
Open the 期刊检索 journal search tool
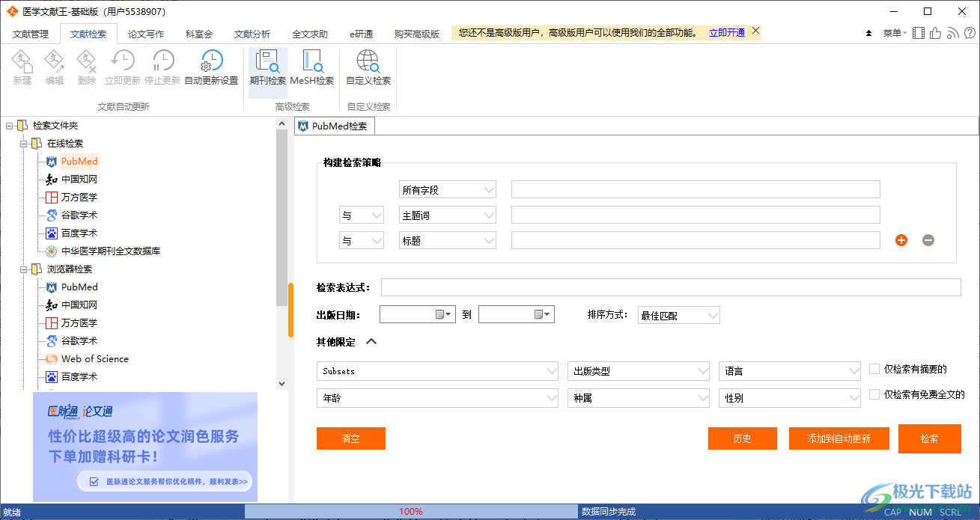267,67
